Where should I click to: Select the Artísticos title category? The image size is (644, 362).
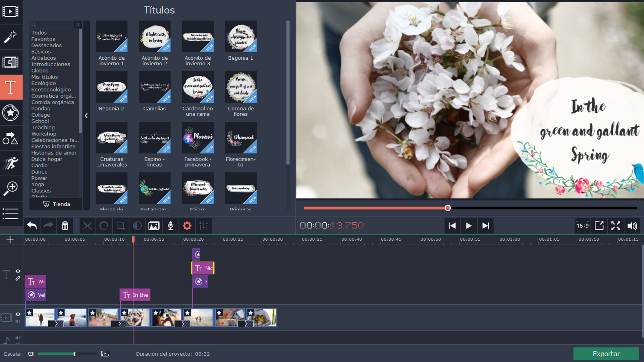44,58
